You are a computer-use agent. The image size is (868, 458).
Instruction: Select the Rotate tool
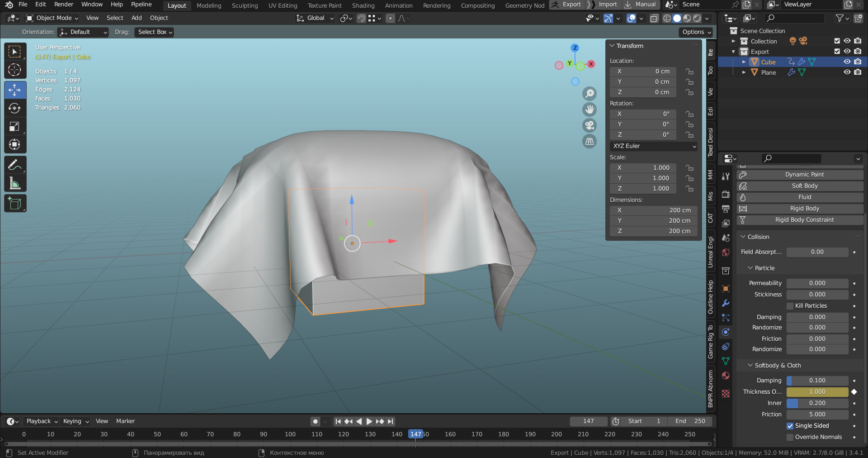click(x=15, y=108)
